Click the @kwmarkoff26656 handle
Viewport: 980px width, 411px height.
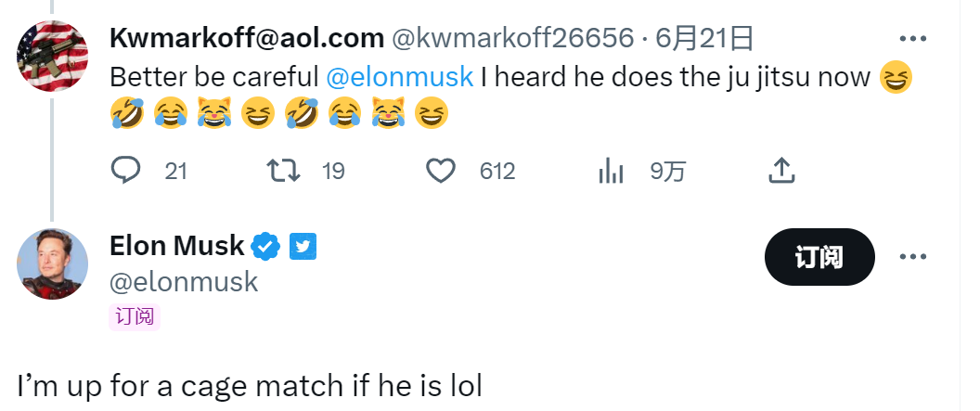(x=512, y=39)
